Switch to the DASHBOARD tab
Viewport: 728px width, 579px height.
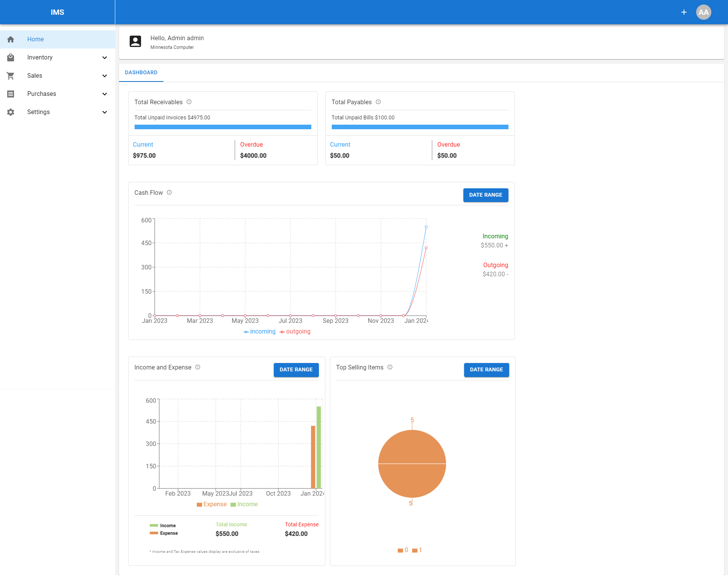point(141,72)
